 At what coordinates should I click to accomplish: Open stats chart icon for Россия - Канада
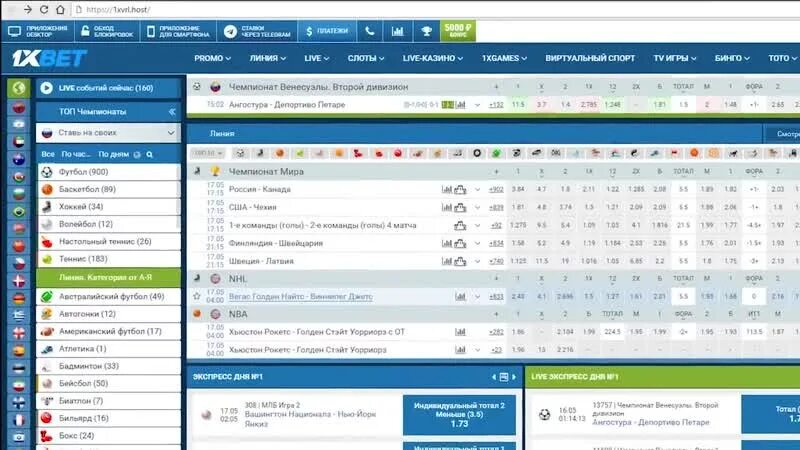coord(447,189)
